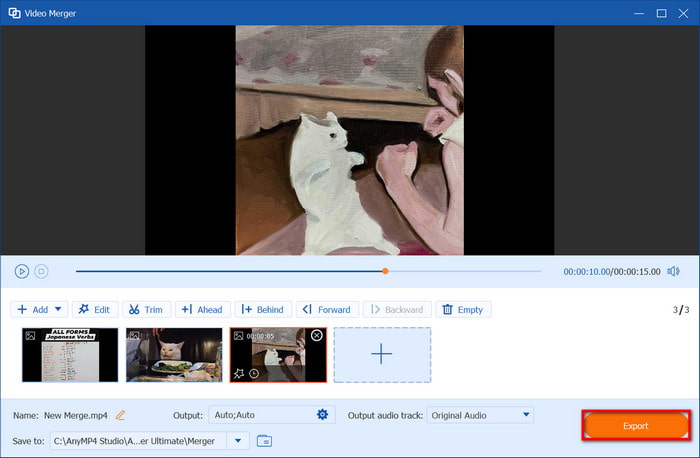Viewport: 700px width, 458px height.
Task: Open effects star icon on selected clip
Action: coord(239,373)
